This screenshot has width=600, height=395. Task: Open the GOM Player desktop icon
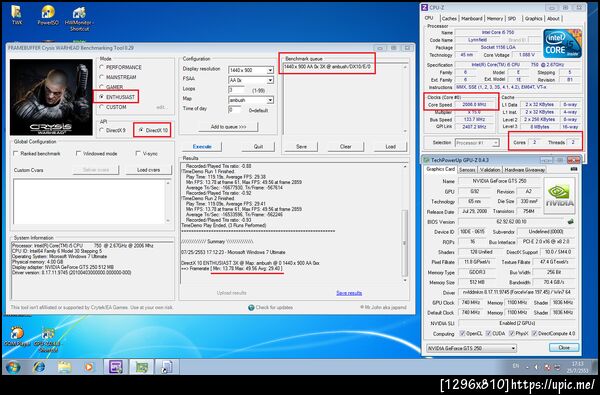[x=17, y=336]
